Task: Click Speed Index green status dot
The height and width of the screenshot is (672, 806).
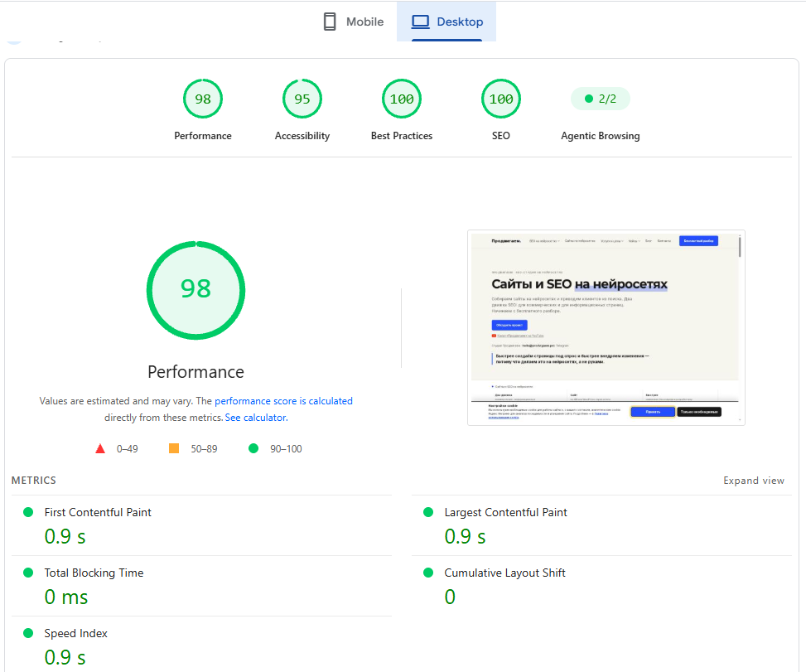Action: 28,633
